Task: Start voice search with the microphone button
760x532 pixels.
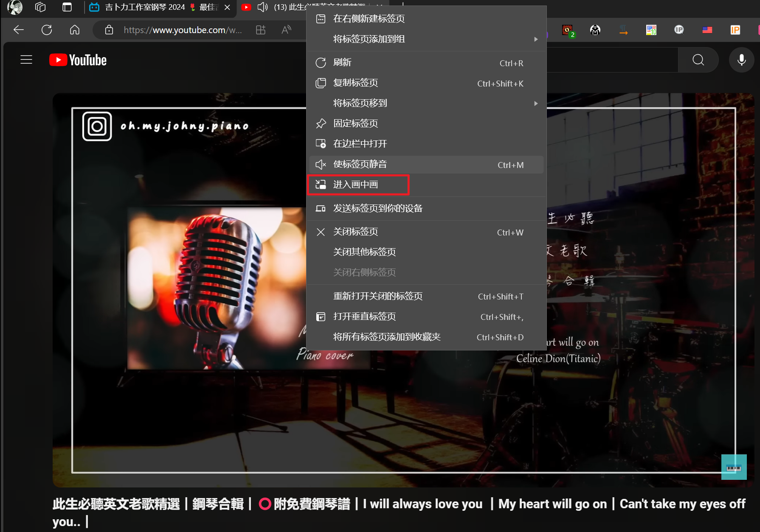Action: [742, 60]
